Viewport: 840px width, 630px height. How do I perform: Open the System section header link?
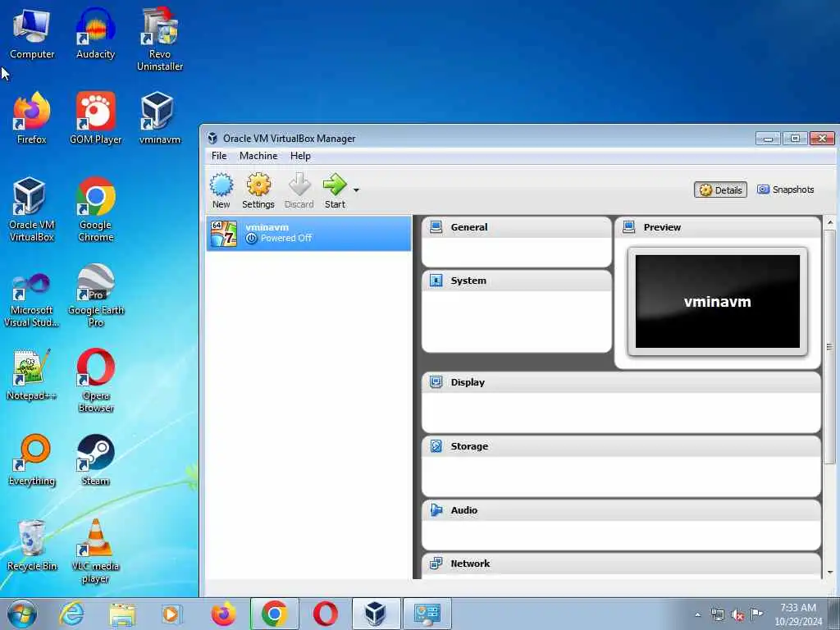click(468, 281)
